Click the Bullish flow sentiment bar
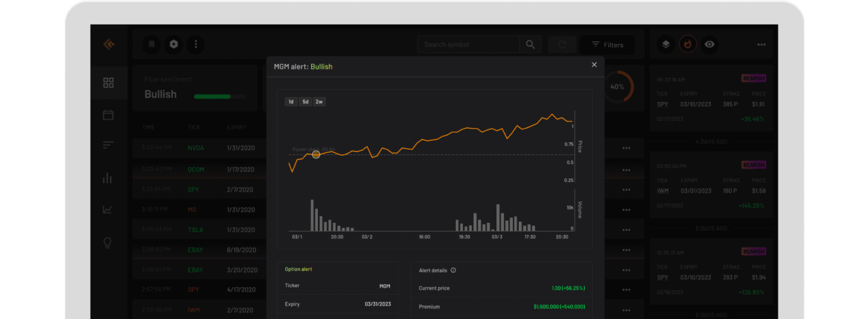 tap(220, 96)
